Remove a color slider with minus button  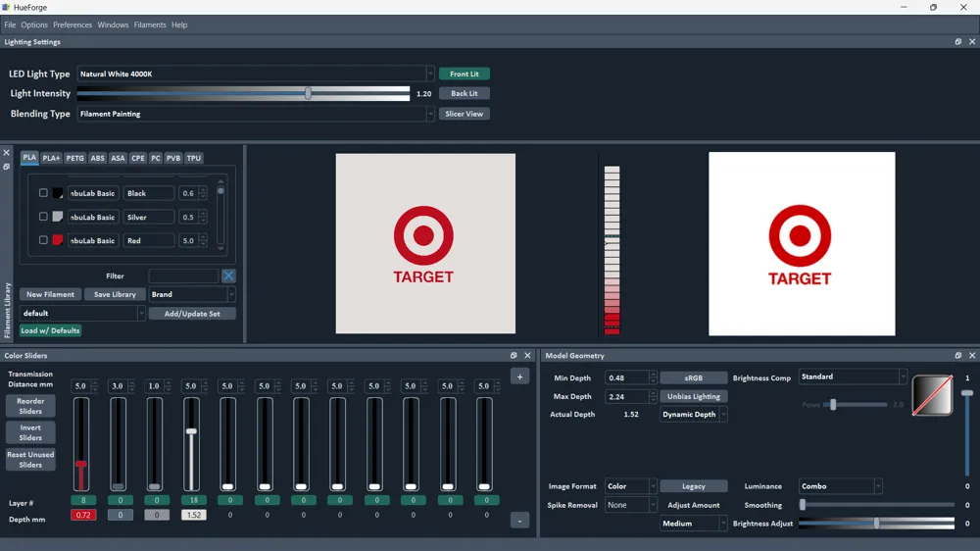tap(520, 521)
